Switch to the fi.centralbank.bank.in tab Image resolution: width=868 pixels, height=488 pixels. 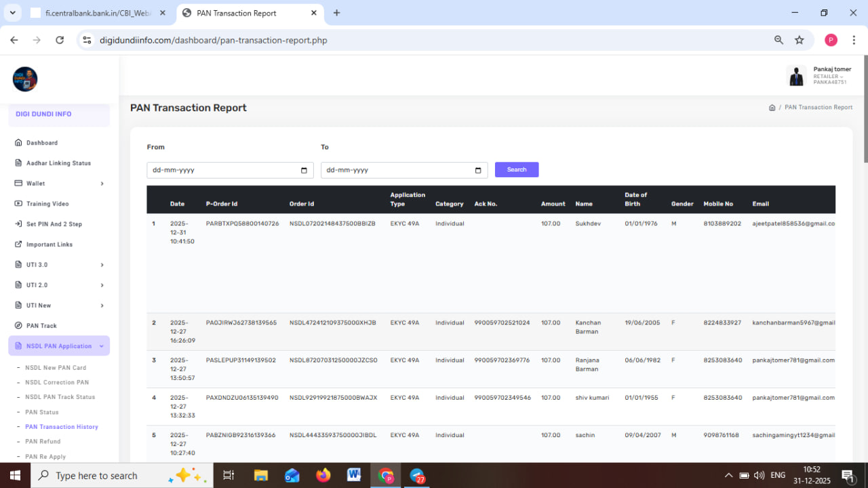pyautogui.click(x=95, y=13)
